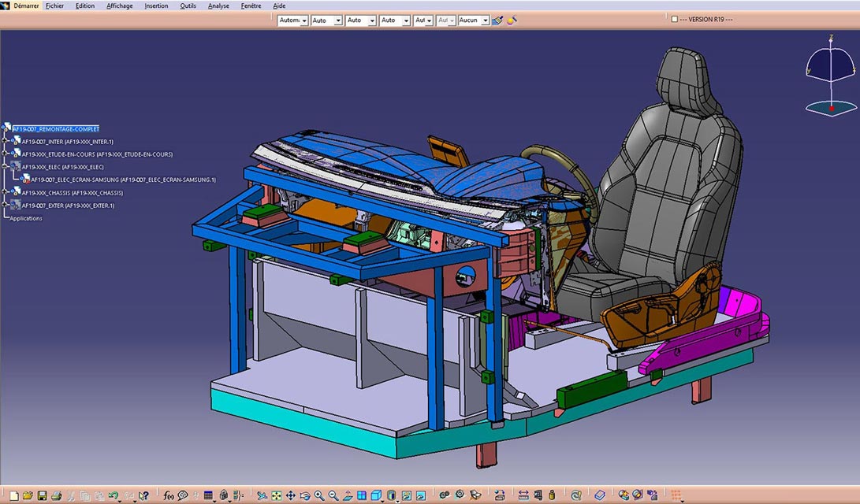The width and height of the screenshot is (860, 504).
Task: Click the Zoom Out magnifier icon
Action: click(x=333, y=495)
